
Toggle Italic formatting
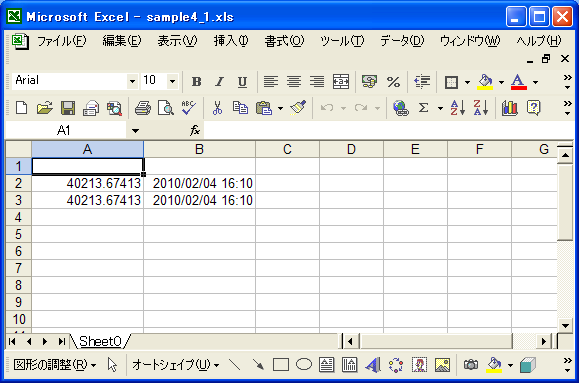click(x=219, y=82)
